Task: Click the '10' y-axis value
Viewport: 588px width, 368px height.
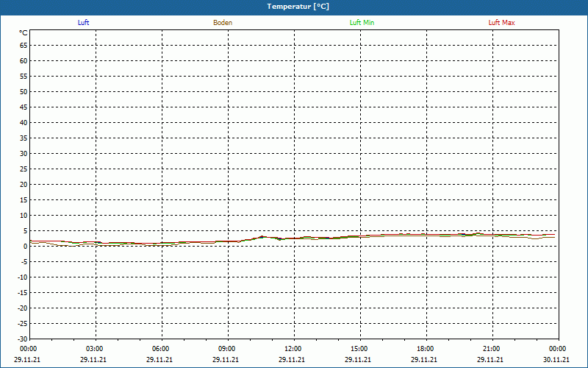Action: 24,216
